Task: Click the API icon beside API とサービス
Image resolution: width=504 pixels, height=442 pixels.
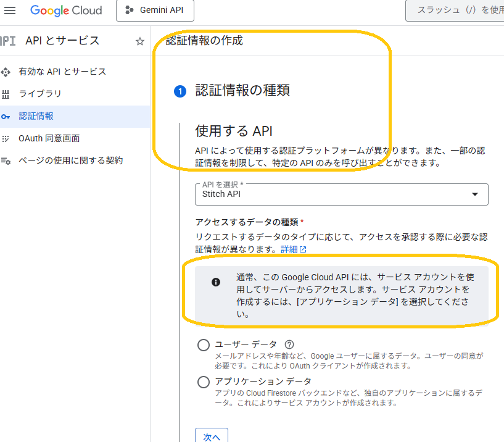Action: coord(7,41)
